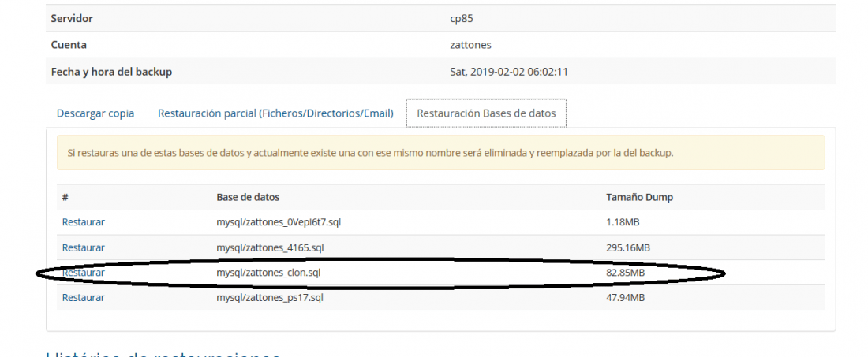
Task: Click the mysql/zattones_clon.sql file name
Action: click(x=268, y=273)
